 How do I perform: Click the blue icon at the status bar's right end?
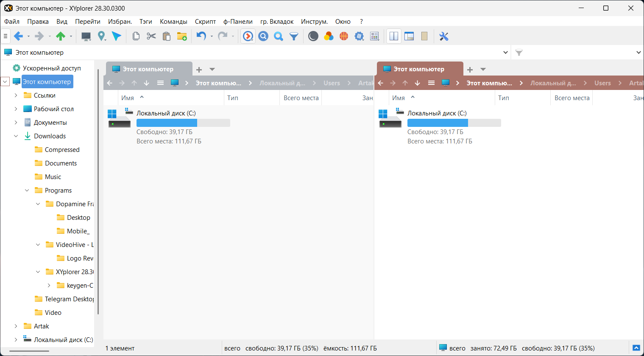click(636, 348)
